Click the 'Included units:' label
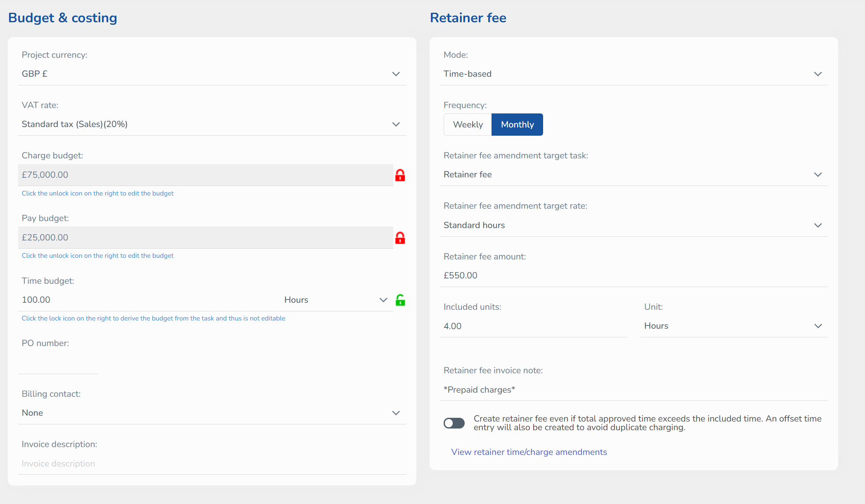 tap(472, 307)
